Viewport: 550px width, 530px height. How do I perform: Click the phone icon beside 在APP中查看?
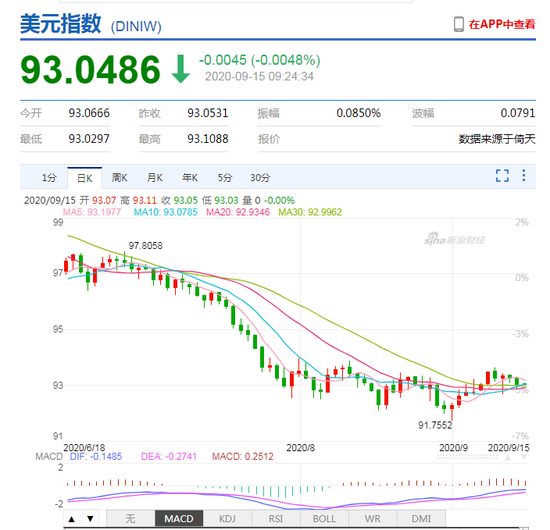click(458, 24)
